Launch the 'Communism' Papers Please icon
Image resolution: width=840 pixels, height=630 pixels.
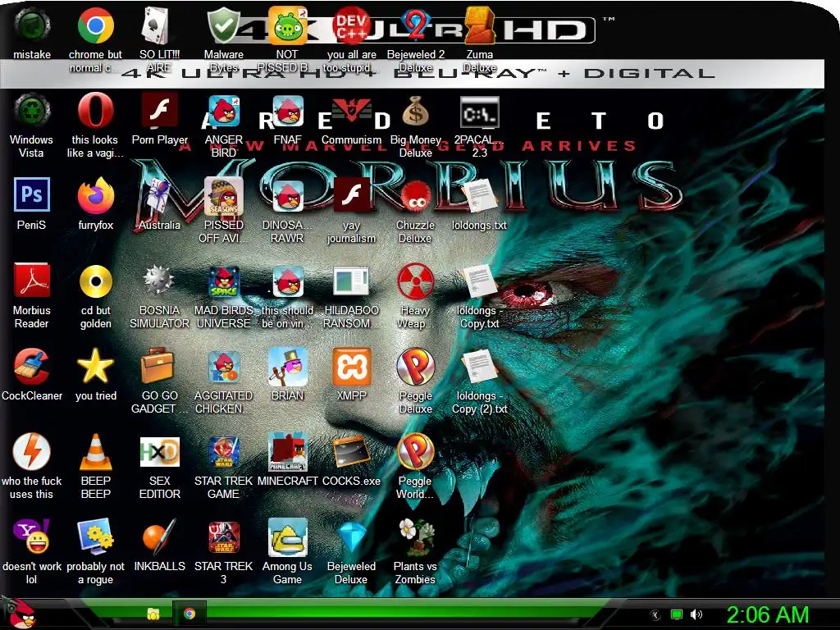pos(351,111)
